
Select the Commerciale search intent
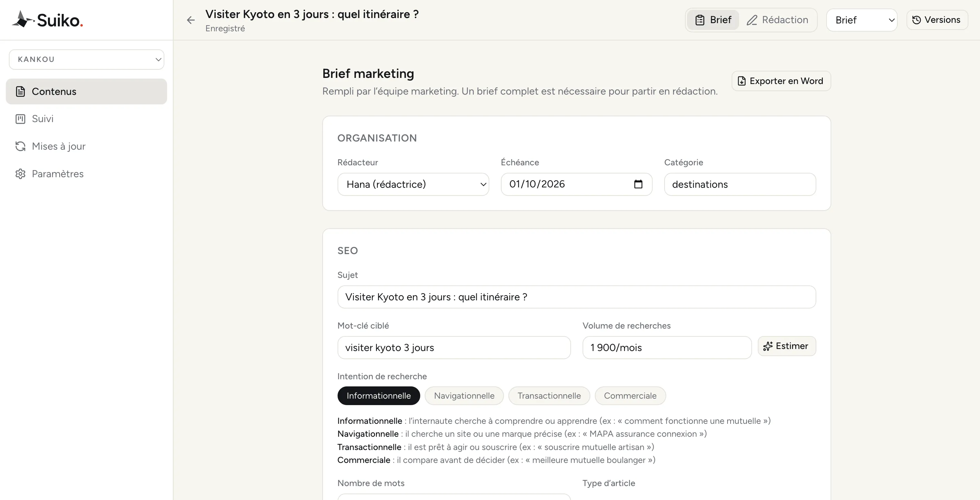click(630, 396)
